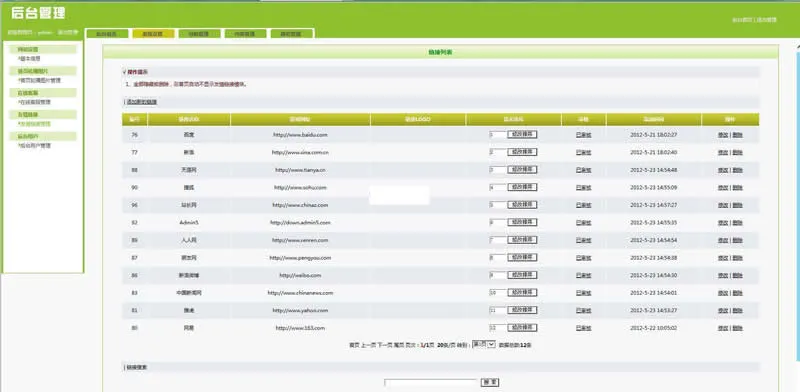Click the sort button in renren.com row

tap(522, 240)
